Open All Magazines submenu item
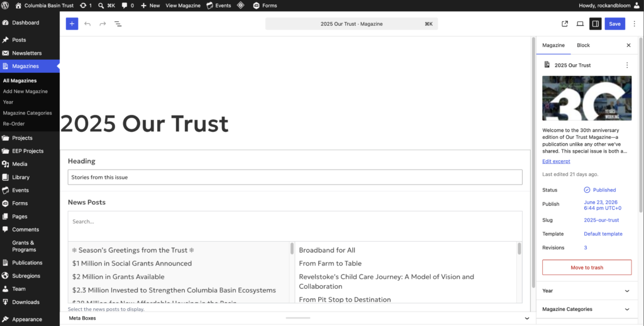The image size is (644, 326). pos(19,81)
